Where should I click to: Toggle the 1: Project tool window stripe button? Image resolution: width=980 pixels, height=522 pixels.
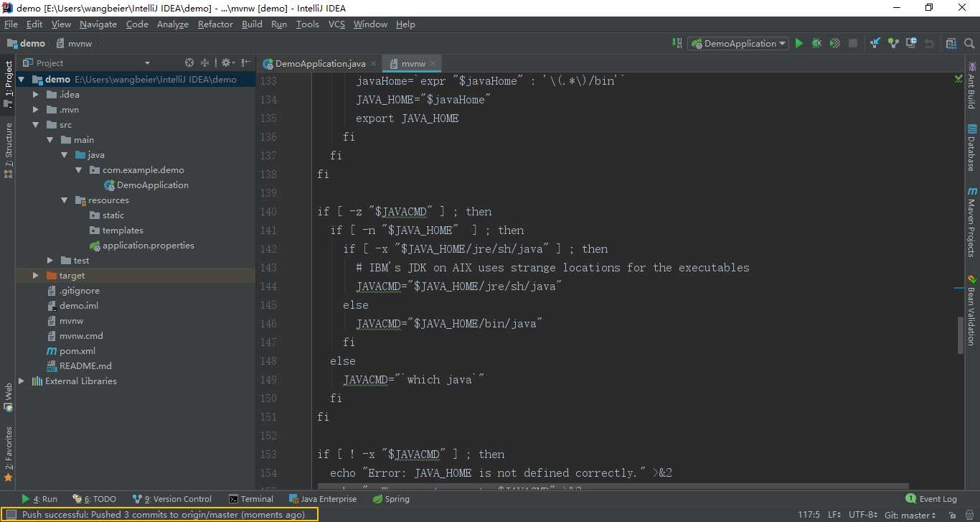pyautogui.click(x=8, y=83)
